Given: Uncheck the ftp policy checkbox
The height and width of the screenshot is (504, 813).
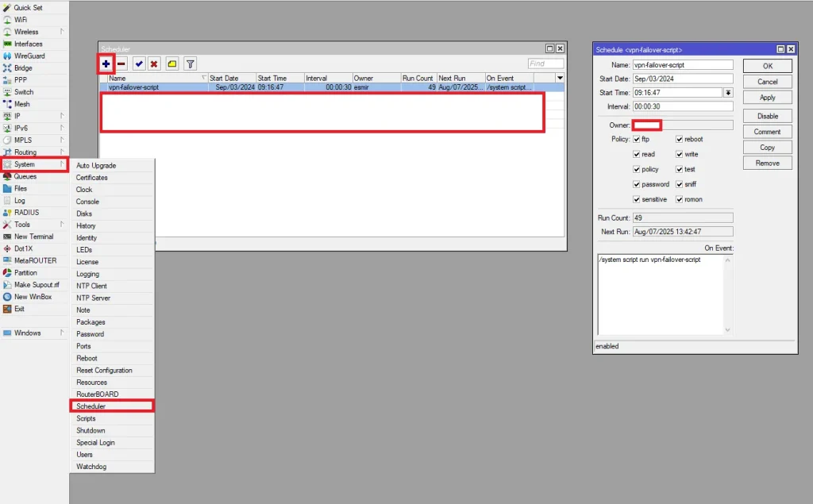Looking at the screenshot, I should (637, 140).
